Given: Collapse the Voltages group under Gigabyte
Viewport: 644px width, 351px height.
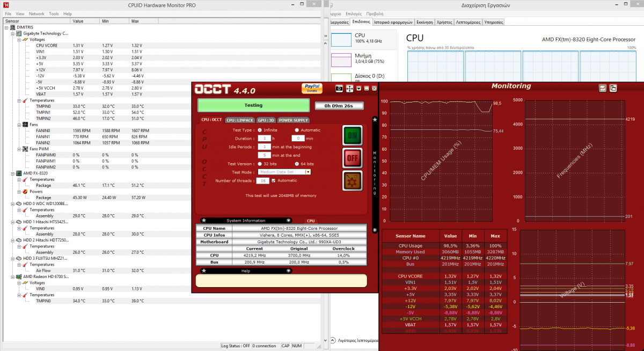Looking at the screenshot, I should click(19, 40).
